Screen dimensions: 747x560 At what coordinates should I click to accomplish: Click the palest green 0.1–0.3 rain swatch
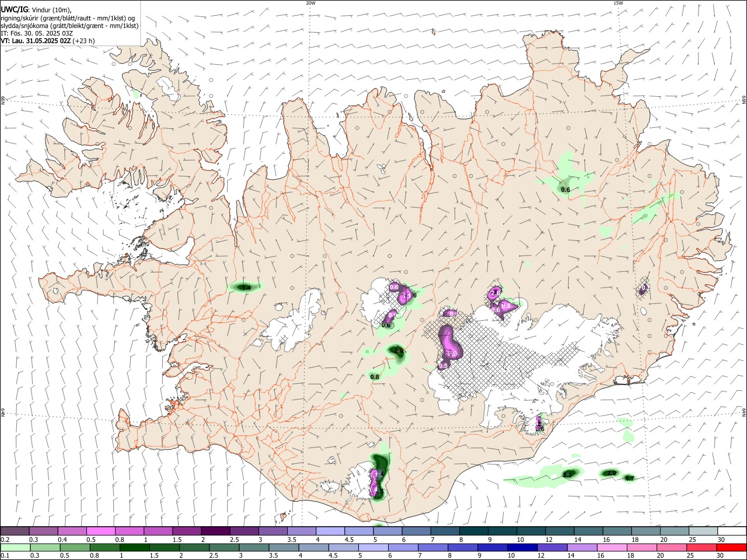tap(15, 547)
